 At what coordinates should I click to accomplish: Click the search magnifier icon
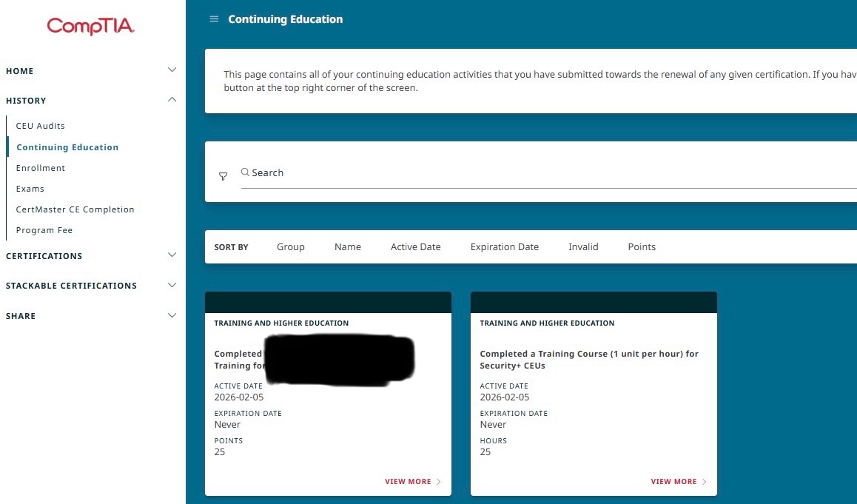click(245, 172)
